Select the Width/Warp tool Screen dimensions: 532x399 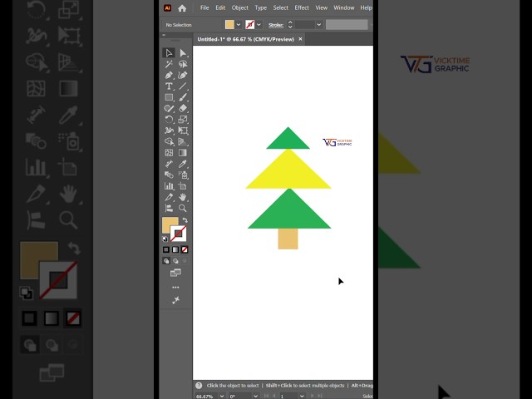[x=169, y=131]
